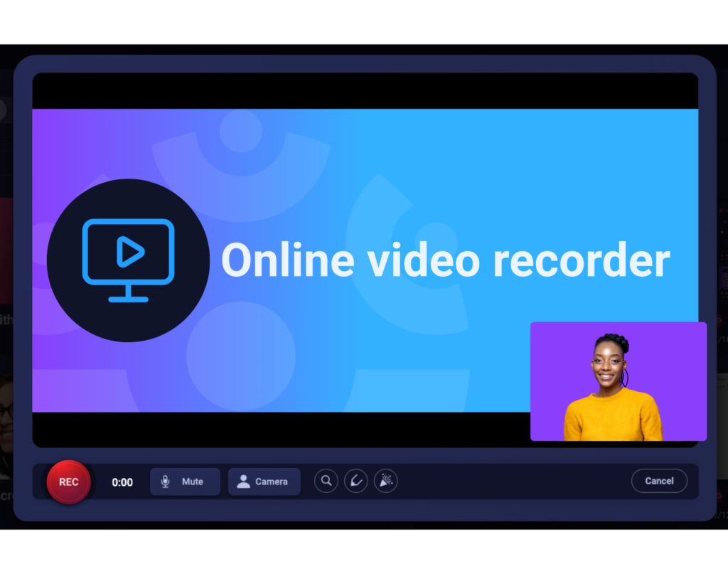Viewport: 728px width, 574px height.
Task: Click the "Online video recorder" title text
Action: click(445, 260)
